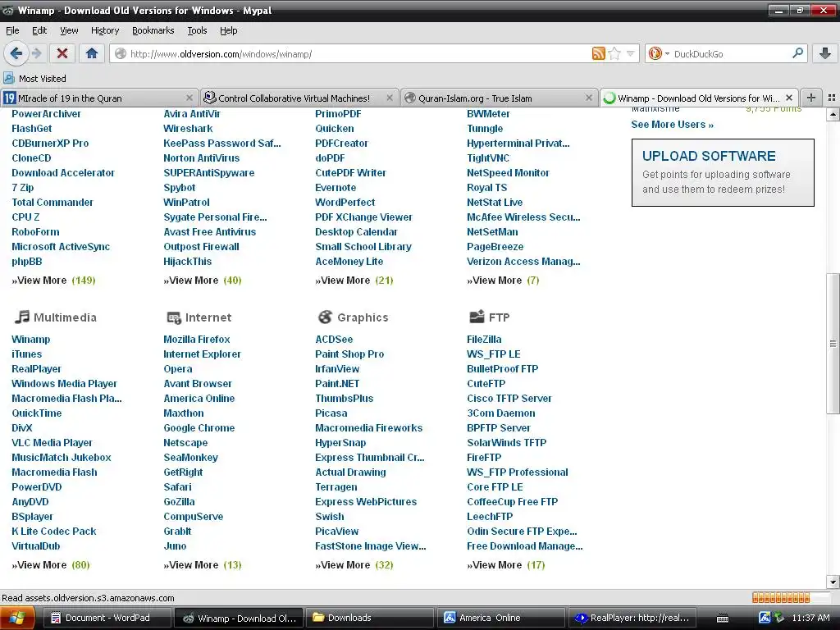Click the America Online system tray icon
The width and height of the screenshot is (840, 630).
click(x=765, y=618)
